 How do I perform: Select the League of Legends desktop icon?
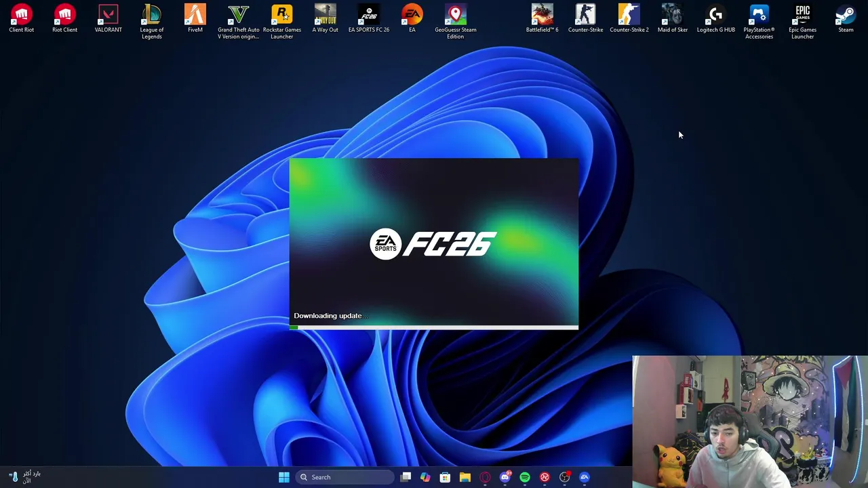click(x=152, y=22)
